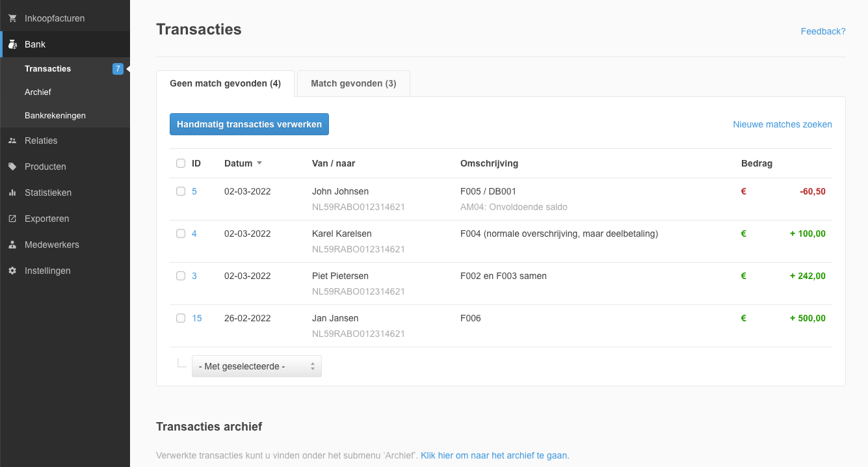Check the box for transaction 15
Image resolution: width=868 pixels, height=467 pixels.
coord(181,318)
